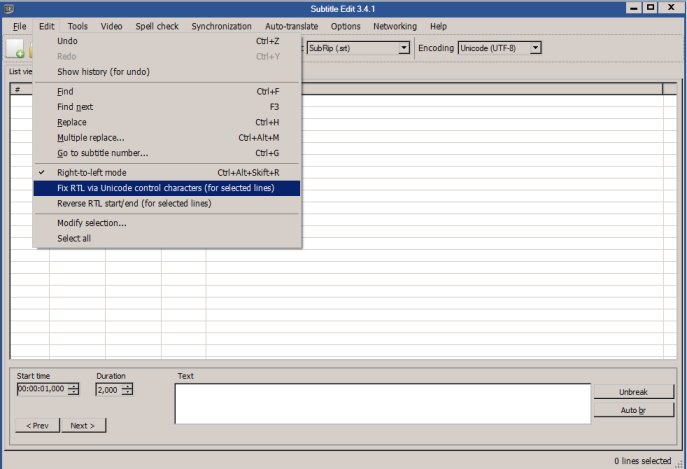
Task: Open Modify selection... entry
Action: (x=167, y=223)
